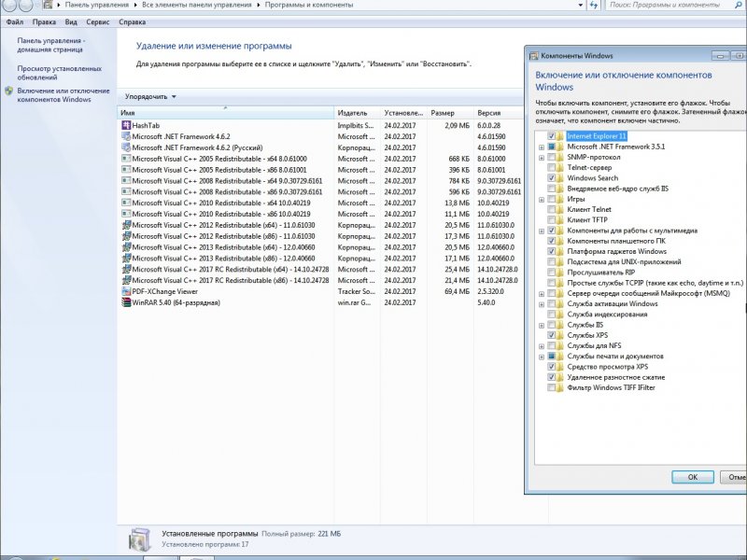
Task: Expand the Службы печати и документов node
Action: pos(542,357)
